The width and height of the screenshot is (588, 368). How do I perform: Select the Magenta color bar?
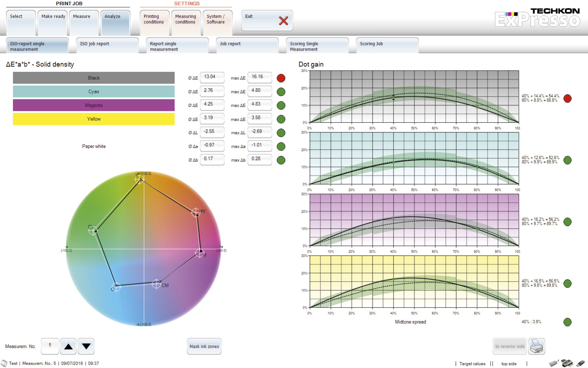coord(94,105)
